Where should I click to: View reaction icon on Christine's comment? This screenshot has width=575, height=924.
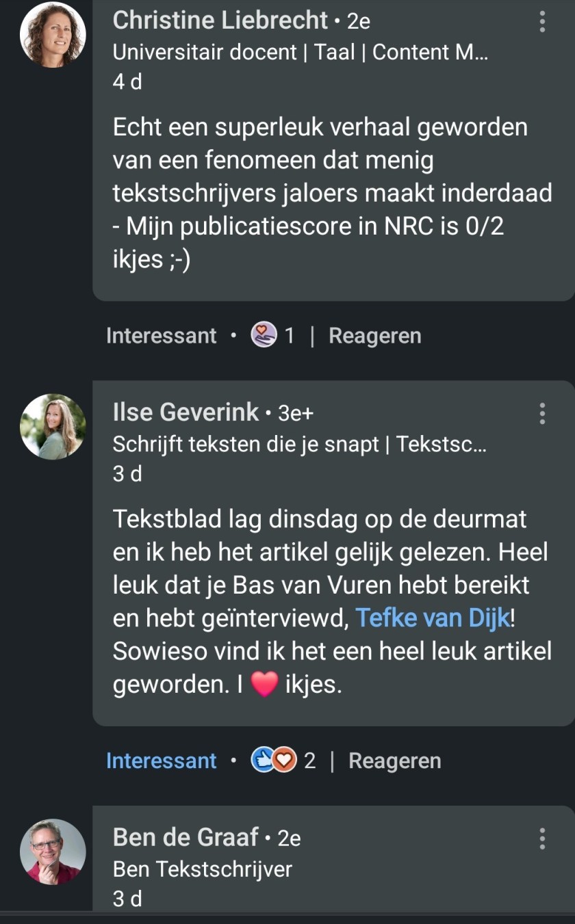click(263, 335)
